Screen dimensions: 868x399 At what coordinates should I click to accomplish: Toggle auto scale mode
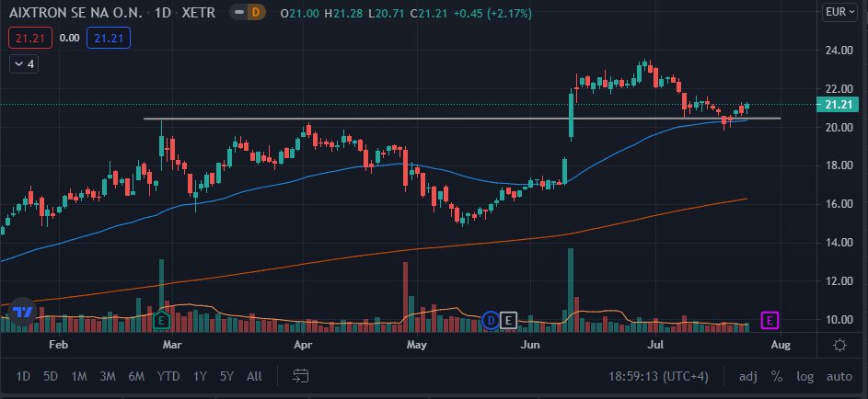click(839, 376)
